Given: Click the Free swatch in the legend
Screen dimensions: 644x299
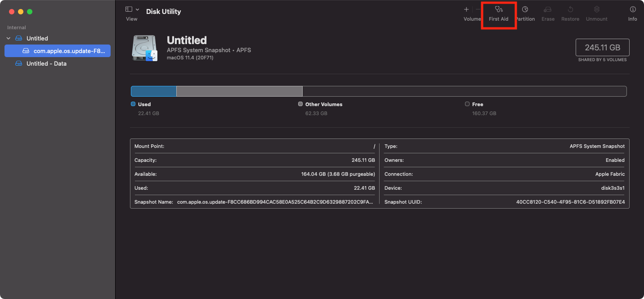Looking at the screenshot, I should (x=467, y=104).
